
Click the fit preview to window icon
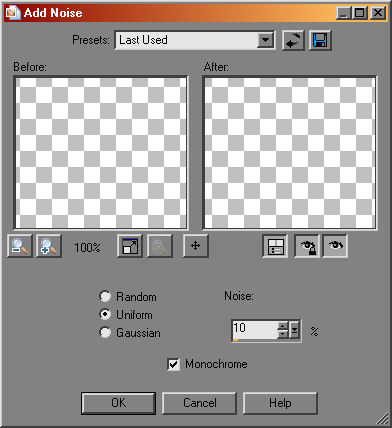click(x=130, y=246)
